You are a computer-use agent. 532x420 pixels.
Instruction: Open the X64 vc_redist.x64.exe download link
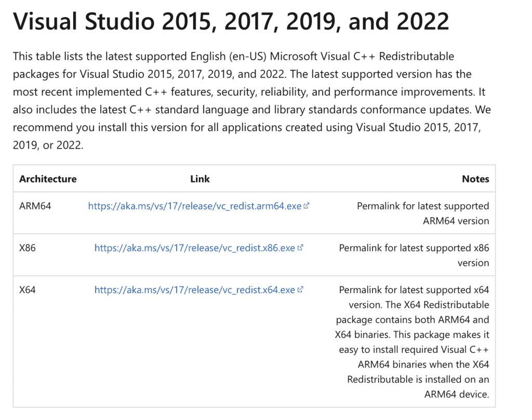point(195,290)
